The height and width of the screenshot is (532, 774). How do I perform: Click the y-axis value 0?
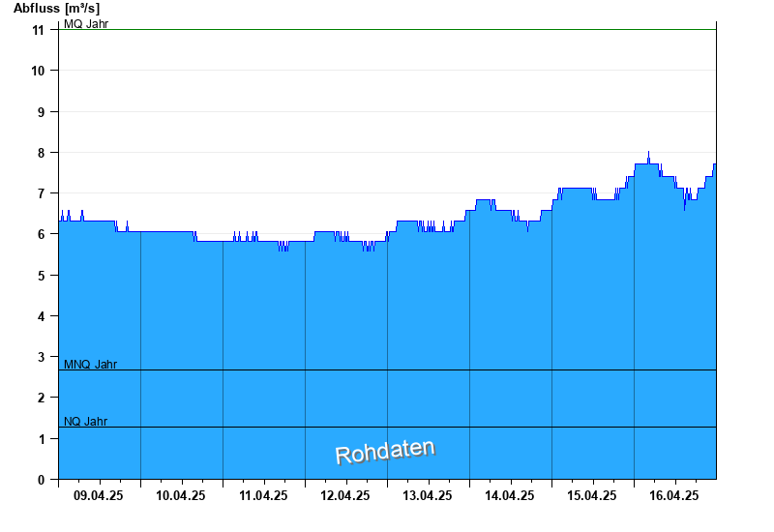(x=42, y=479)
